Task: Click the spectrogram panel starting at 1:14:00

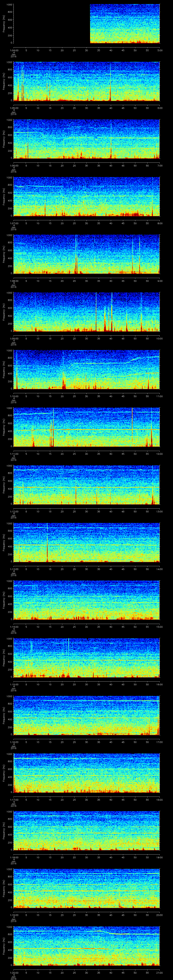Action: point(87,600)
